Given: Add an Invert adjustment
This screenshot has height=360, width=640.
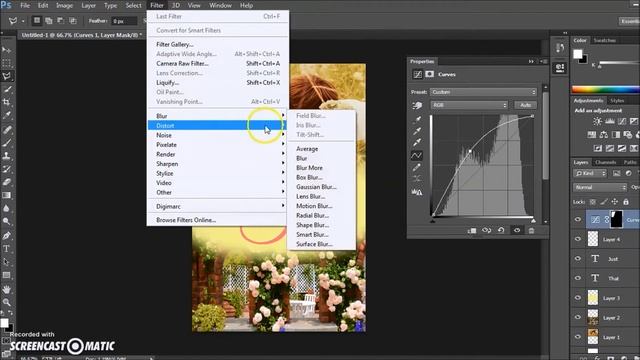Looking at the screenshot, I should point(598,148).
